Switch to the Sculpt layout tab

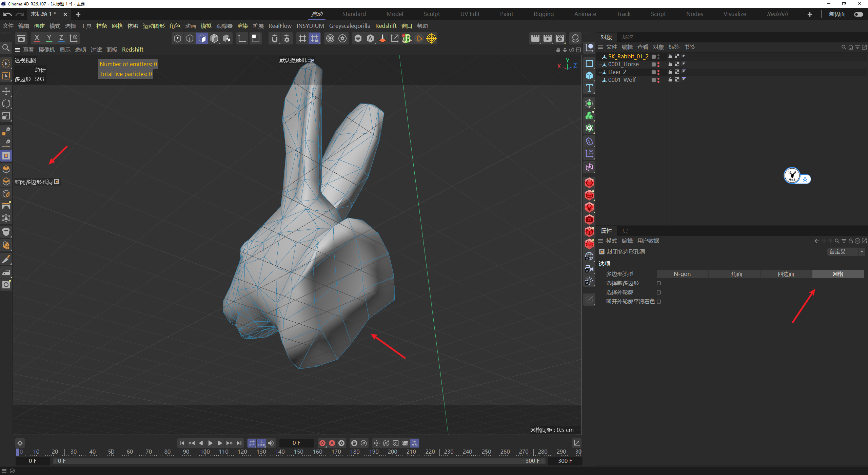click(x=431, y=14)
